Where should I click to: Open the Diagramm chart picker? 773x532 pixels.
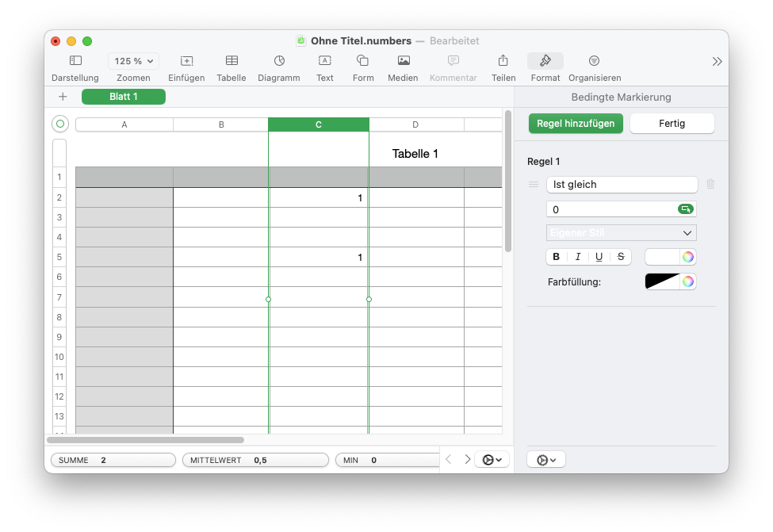279,68
